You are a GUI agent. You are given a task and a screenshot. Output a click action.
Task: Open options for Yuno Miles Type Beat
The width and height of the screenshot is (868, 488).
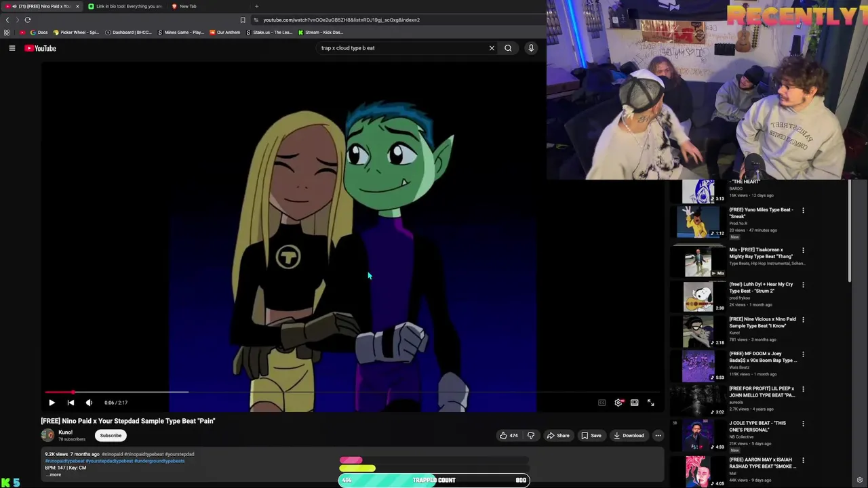point(803,210)
